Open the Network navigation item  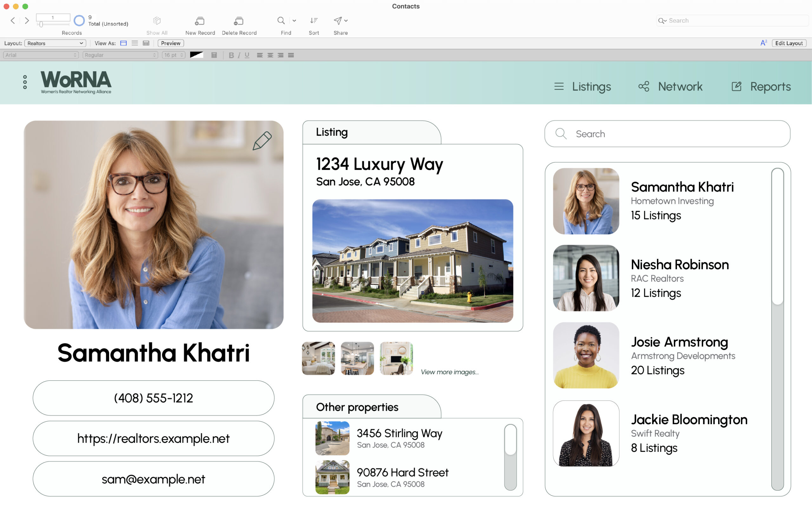click(x=670, y=87)
